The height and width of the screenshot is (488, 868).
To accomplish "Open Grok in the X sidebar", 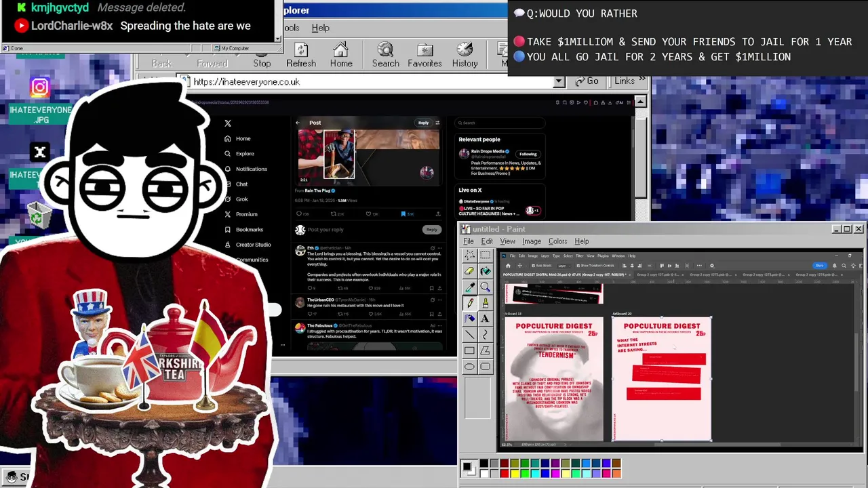I will click(237, 199).
